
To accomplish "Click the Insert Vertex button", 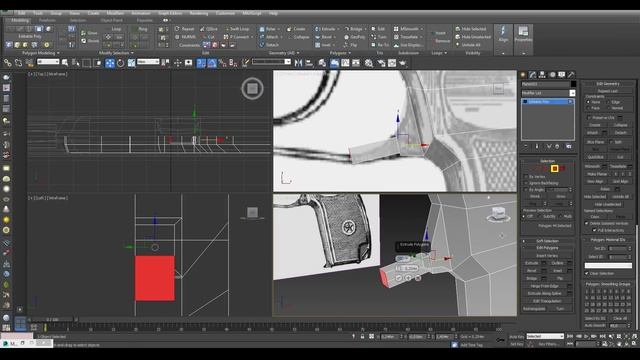I will (547, 256).
